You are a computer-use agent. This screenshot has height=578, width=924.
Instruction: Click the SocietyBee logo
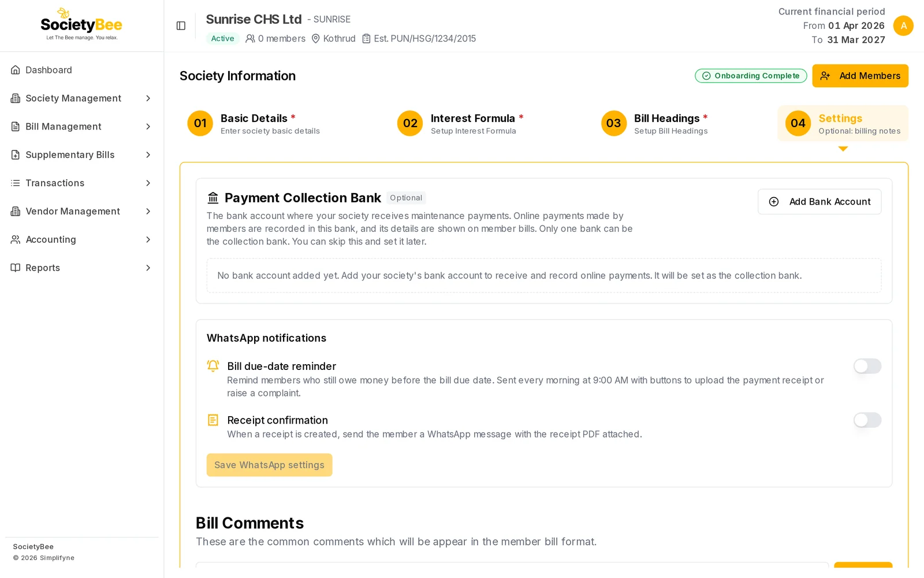click(81, 24)
